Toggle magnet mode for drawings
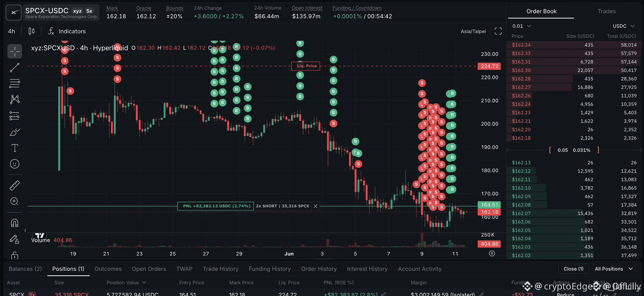 point(15,223)
